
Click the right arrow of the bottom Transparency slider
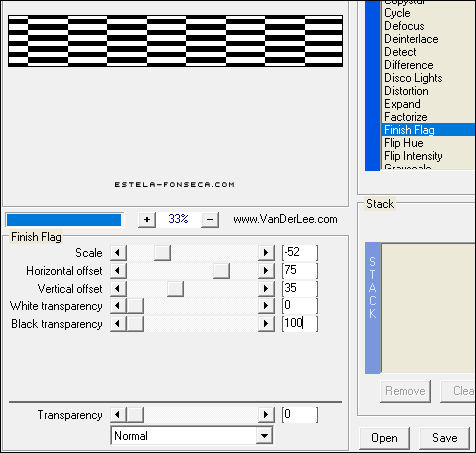pos(266,415)
